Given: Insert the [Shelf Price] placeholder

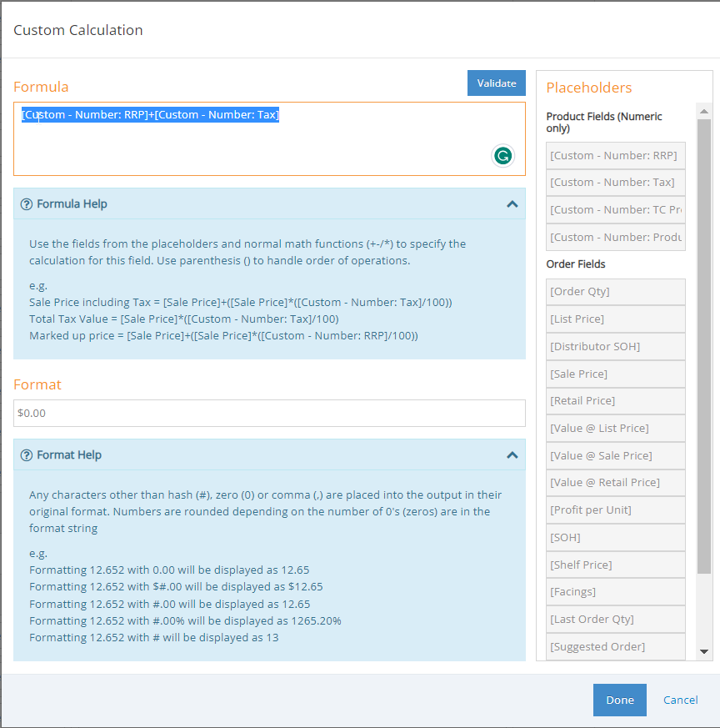Looking at the screenshot, I should coord(616,565).
